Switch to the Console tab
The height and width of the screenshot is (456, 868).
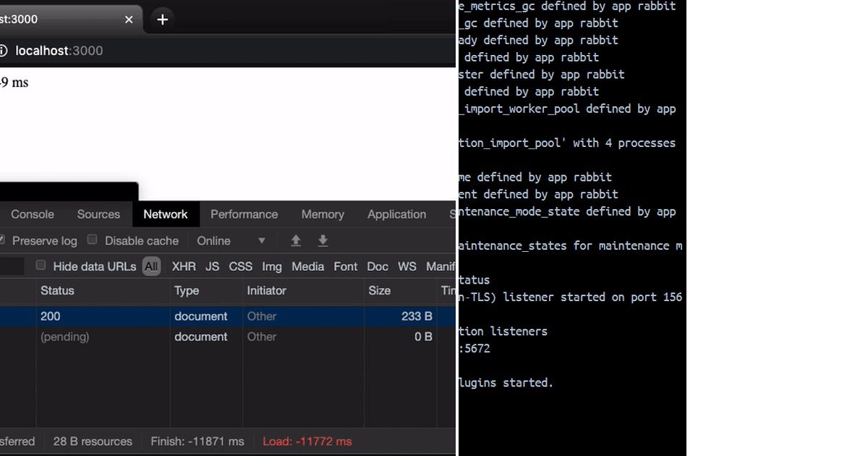pos(32,214)
